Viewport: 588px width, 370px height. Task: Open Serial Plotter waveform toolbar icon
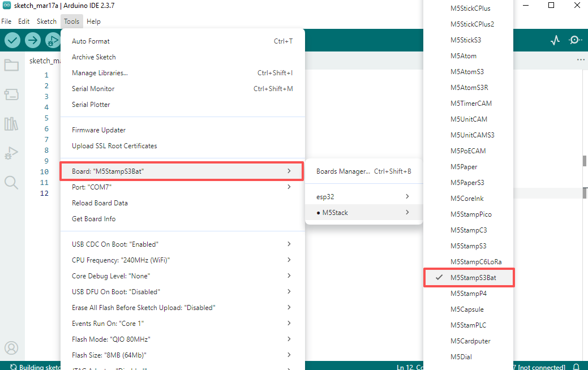(555, 40)
